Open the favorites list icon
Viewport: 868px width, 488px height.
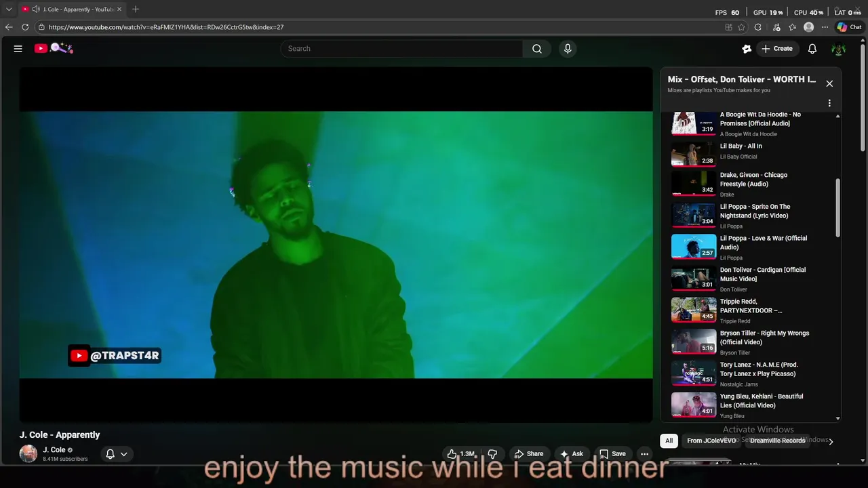(791, 27)
